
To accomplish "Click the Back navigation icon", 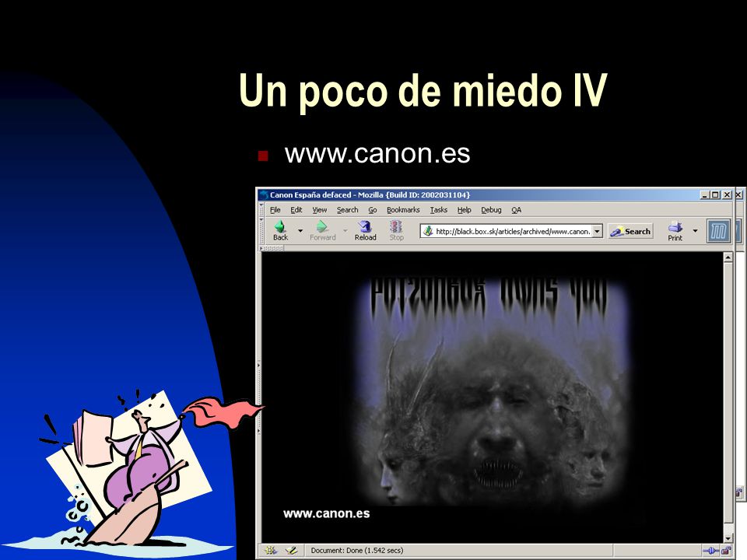I will click(280, 226).
